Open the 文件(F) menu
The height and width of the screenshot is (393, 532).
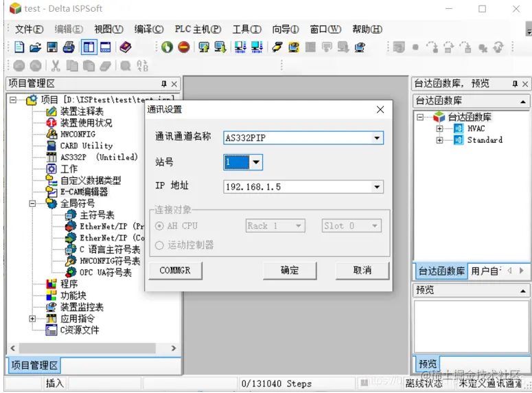29,30
